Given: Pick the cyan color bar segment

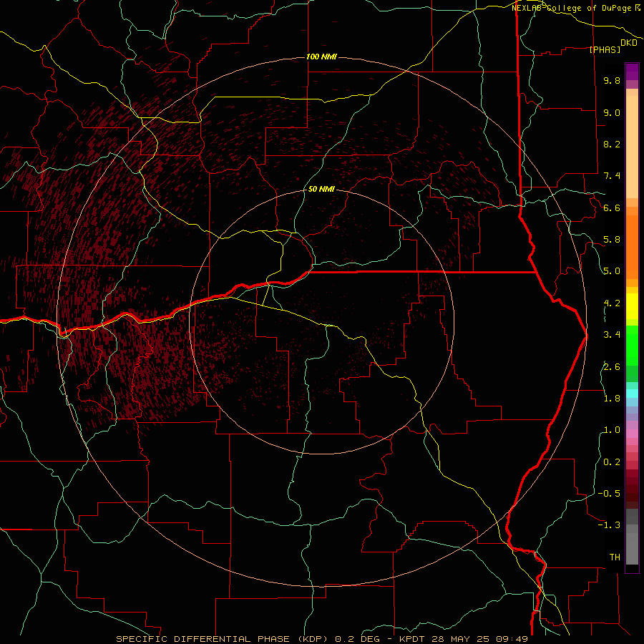Looking at the screenshot, I should pos(632,394).
